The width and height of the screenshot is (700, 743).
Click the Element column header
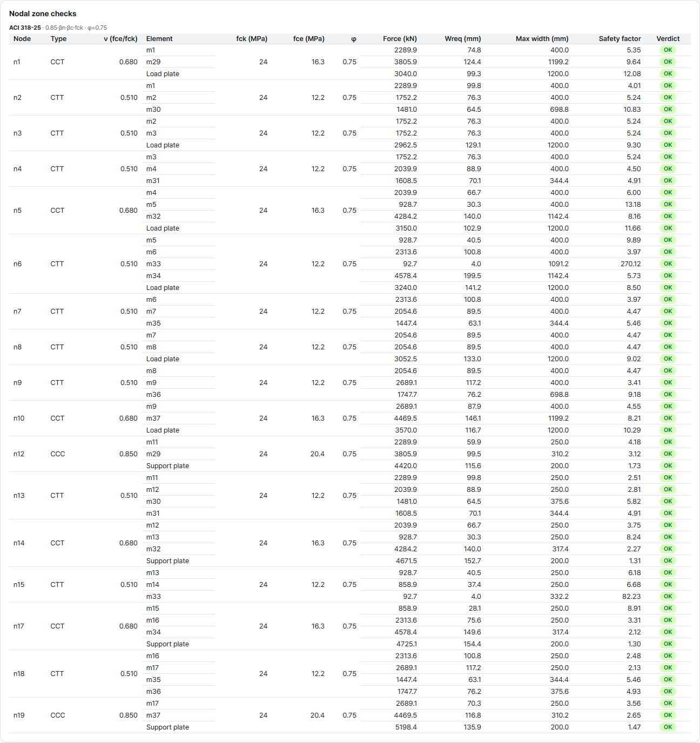click(x=159, y=39)
